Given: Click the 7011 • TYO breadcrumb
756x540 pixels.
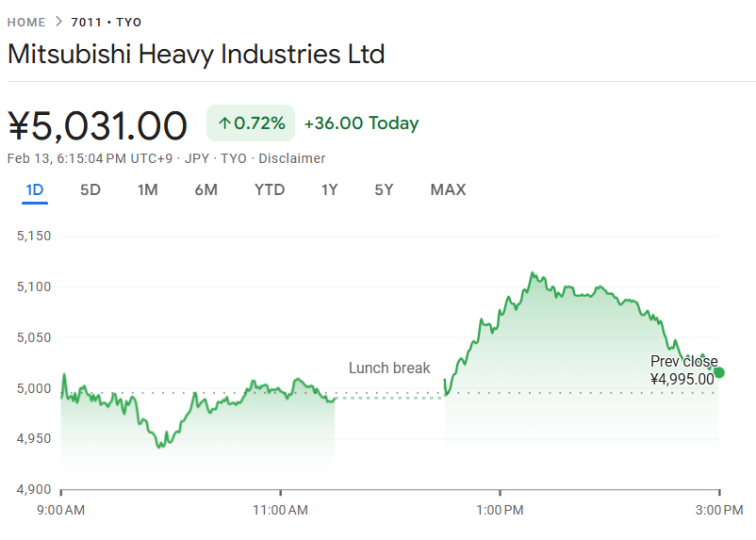Looking at the screenshot, I should [107, 22].
